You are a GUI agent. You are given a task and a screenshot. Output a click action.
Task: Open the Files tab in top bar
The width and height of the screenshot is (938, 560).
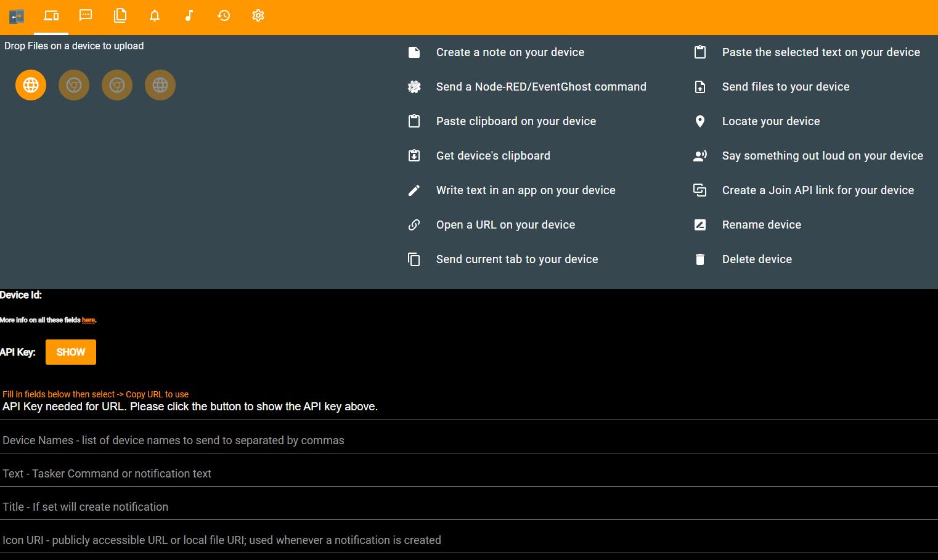point(120,15)
